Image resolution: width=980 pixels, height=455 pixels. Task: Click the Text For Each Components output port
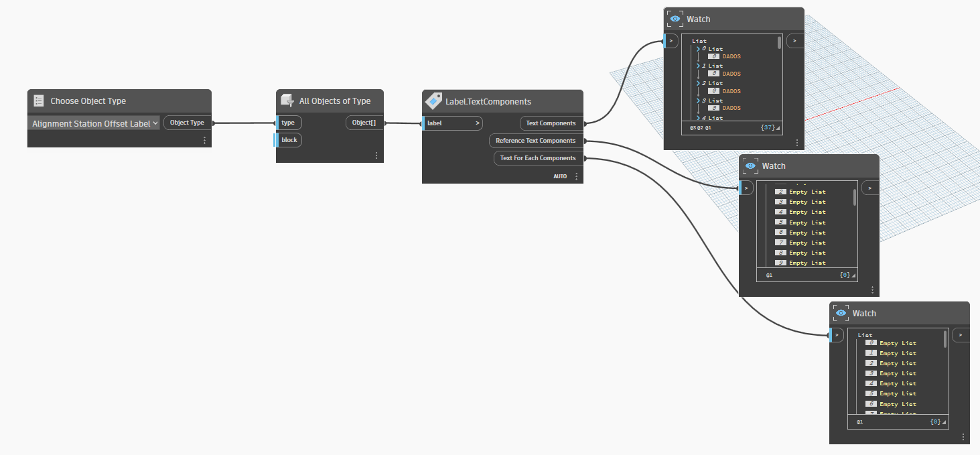pos(538,158)
